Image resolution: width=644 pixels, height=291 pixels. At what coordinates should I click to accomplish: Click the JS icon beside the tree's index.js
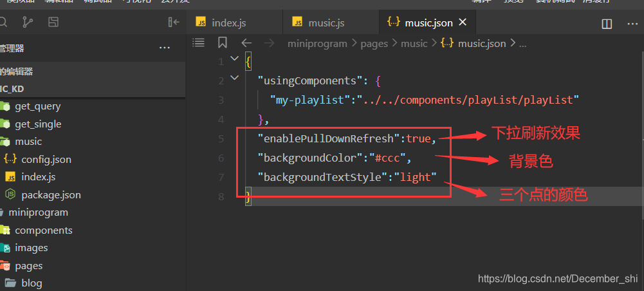coord(10,177)
